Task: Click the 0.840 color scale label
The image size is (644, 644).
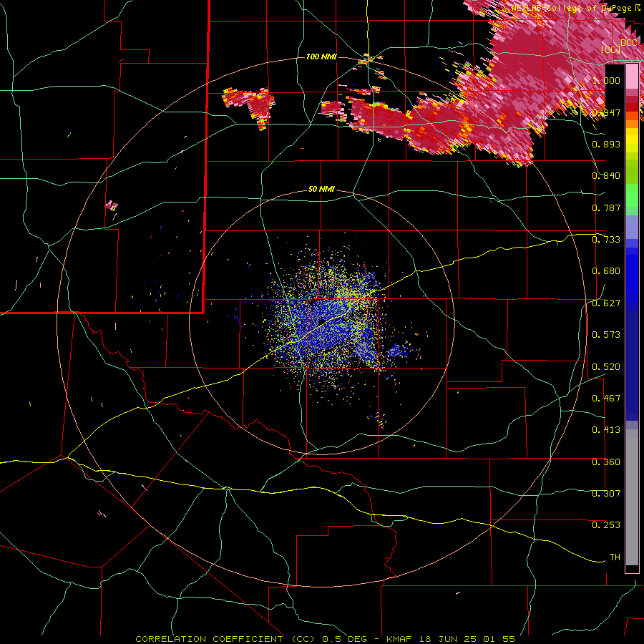Action: pyautogui.click(x=606, y=176)
